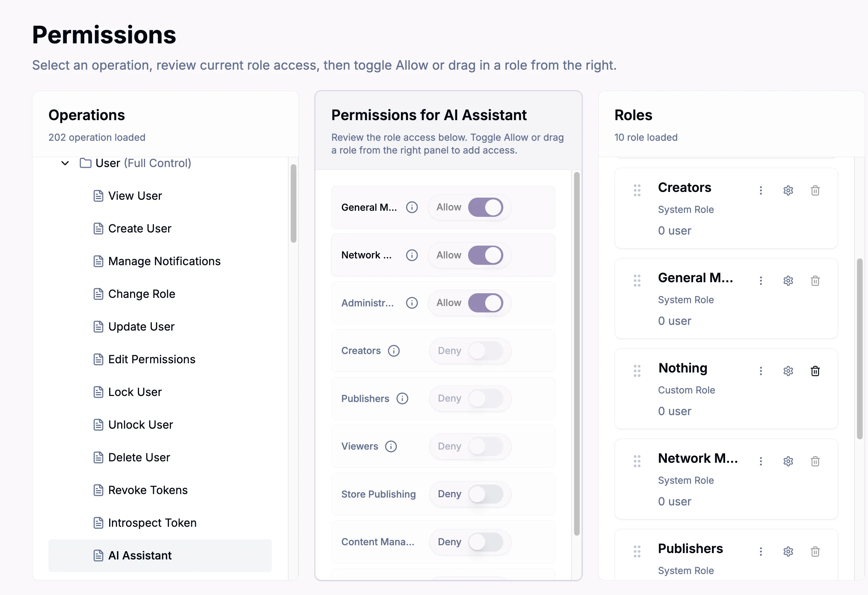Select the AI Assistant operation
The image size is (868, 595).
(160, 556)
